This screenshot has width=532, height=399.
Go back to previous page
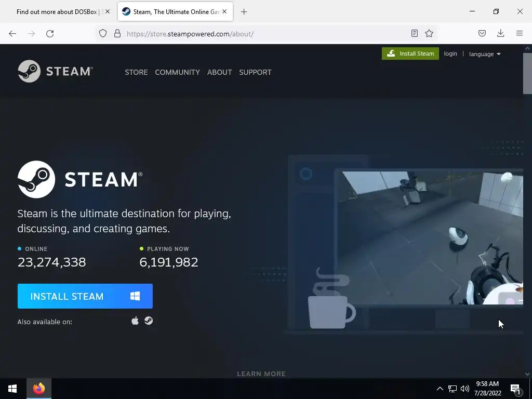(x=12, y=34)
